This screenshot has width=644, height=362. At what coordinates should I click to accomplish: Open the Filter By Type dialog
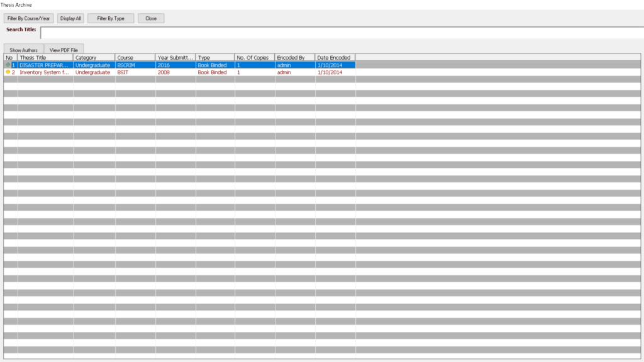111,18
